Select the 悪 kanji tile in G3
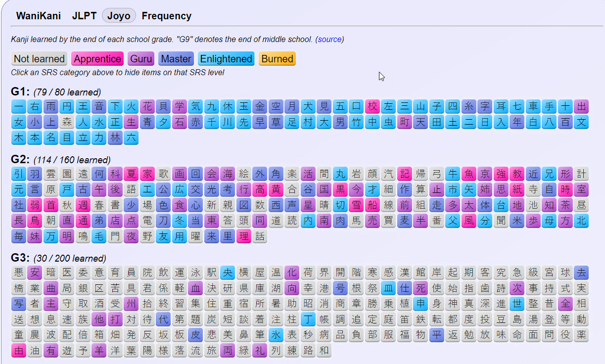 click(19, 273)
